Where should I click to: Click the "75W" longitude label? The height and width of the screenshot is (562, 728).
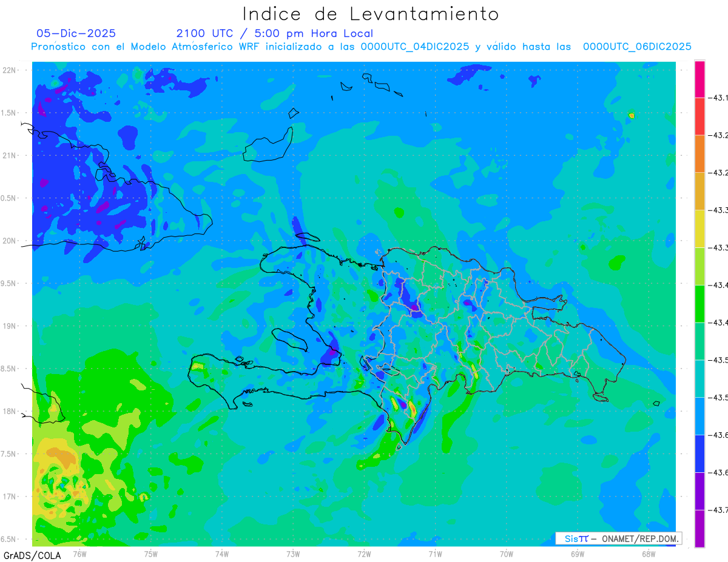tap(151, 554)
